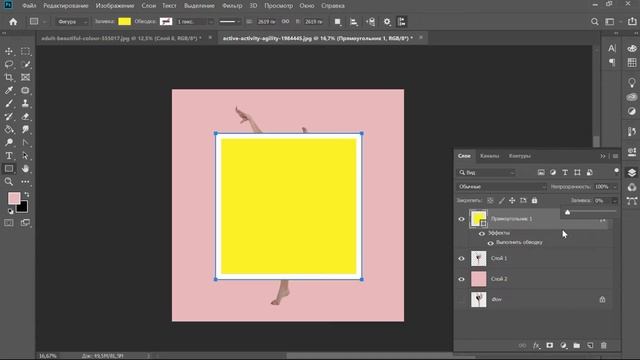Open the edit toolbar three-dots menu
Image resolution: width=640 pixels, height=360 pixels.
point(25,182)
